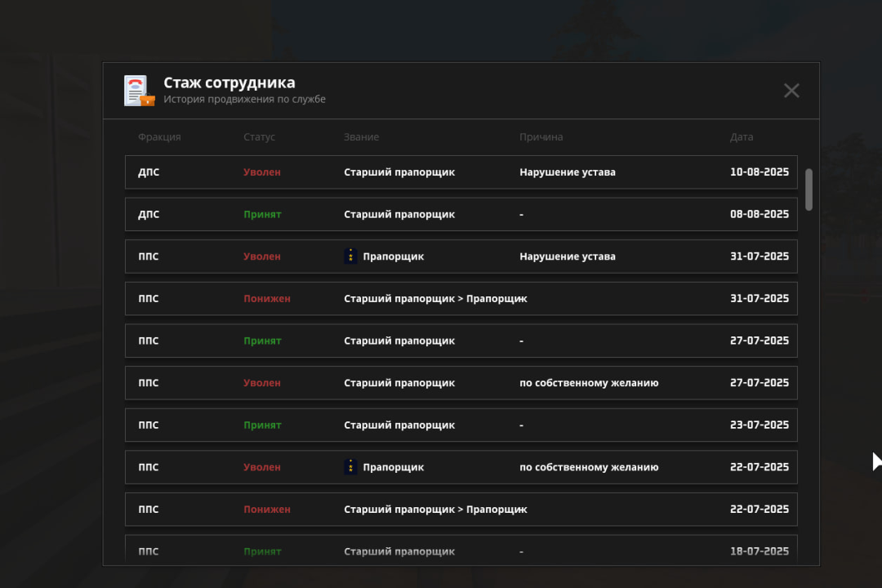Click the vertical scrollbar thumb
The image size is (882, 588).
point(808,189)
